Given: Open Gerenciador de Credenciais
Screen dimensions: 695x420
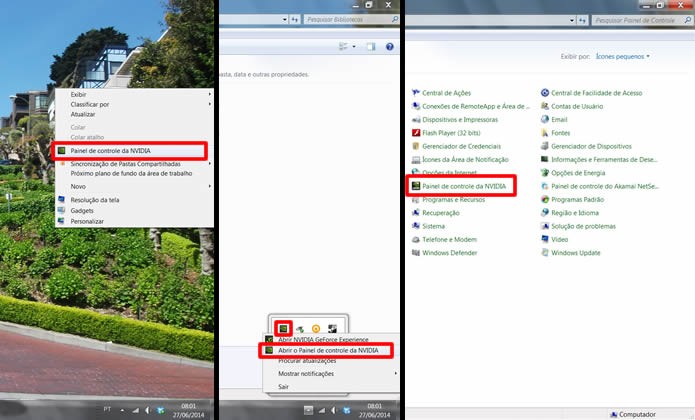Looking at the screenshot, I should (461, 146).
